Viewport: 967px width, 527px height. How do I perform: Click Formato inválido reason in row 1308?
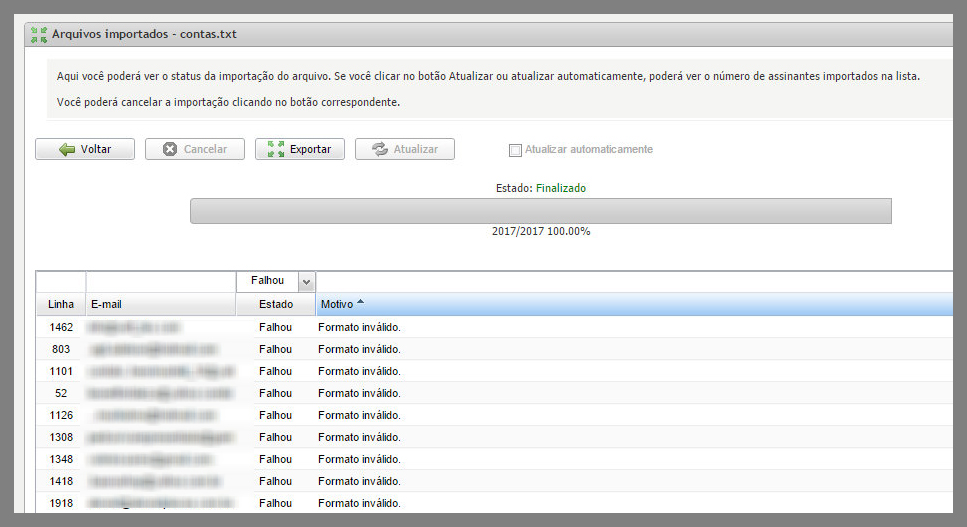359,437
